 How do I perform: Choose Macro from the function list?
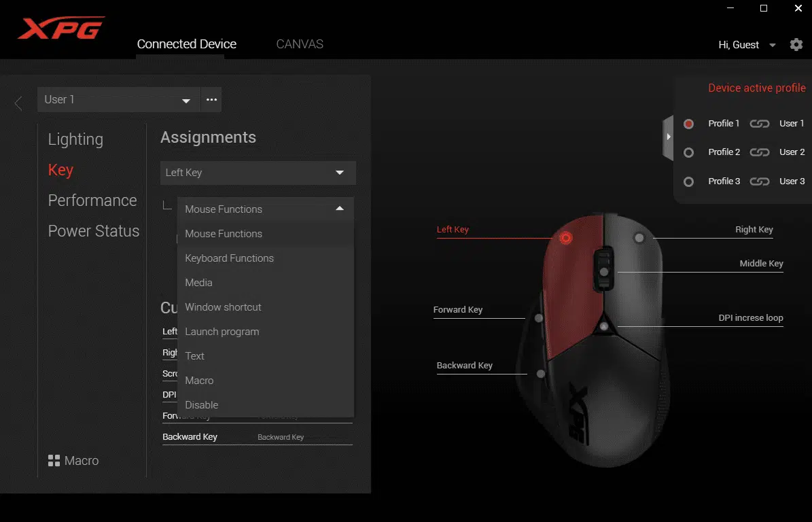(266, 380)
